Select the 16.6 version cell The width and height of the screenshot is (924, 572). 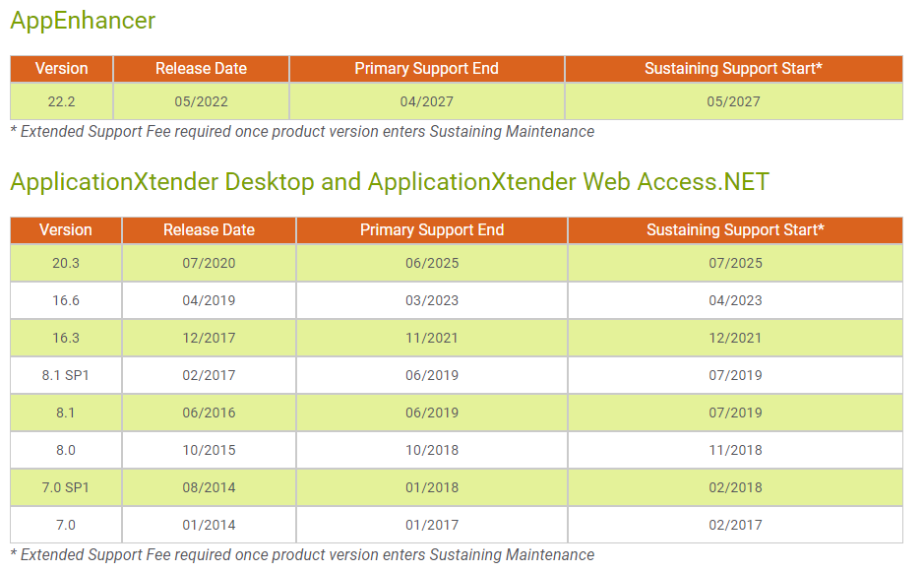click(x=65, y=300)
